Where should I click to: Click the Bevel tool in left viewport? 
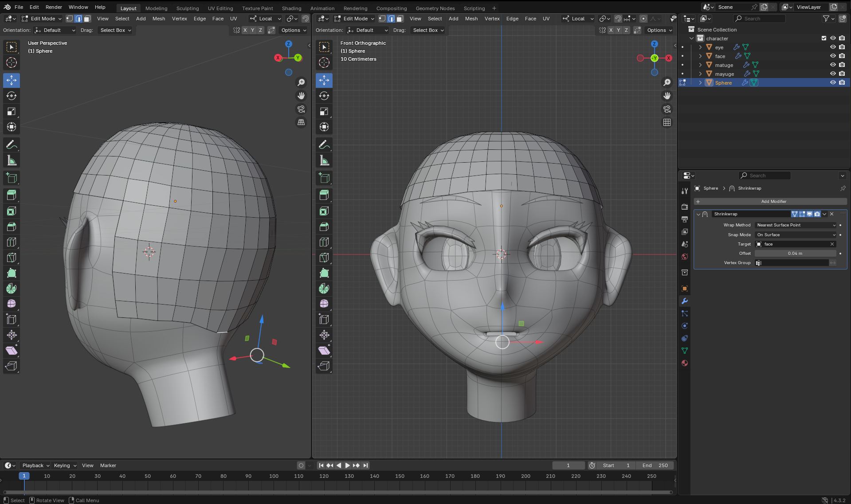pos(12,227)
